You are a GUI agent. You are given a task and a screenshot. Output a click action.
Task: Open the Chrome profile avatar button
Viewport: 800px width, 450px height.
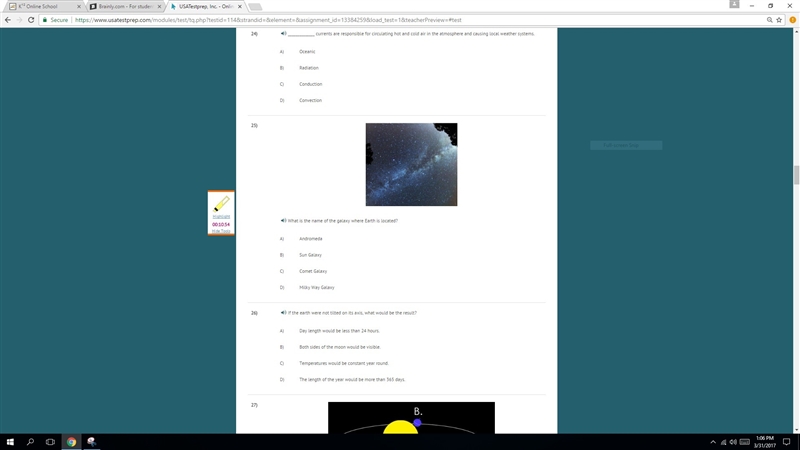[734, 5]
